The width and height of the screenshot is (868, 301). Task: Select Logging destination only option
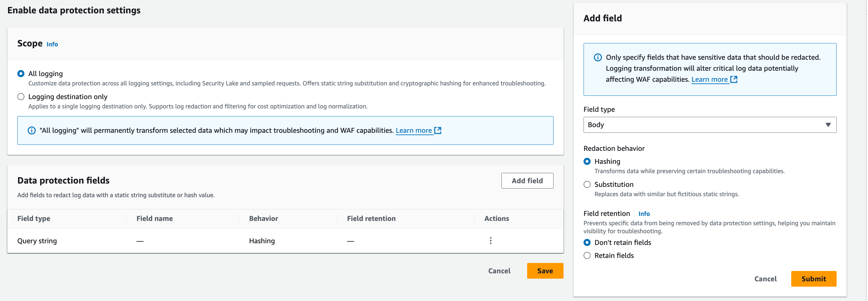tap(21, 97)
